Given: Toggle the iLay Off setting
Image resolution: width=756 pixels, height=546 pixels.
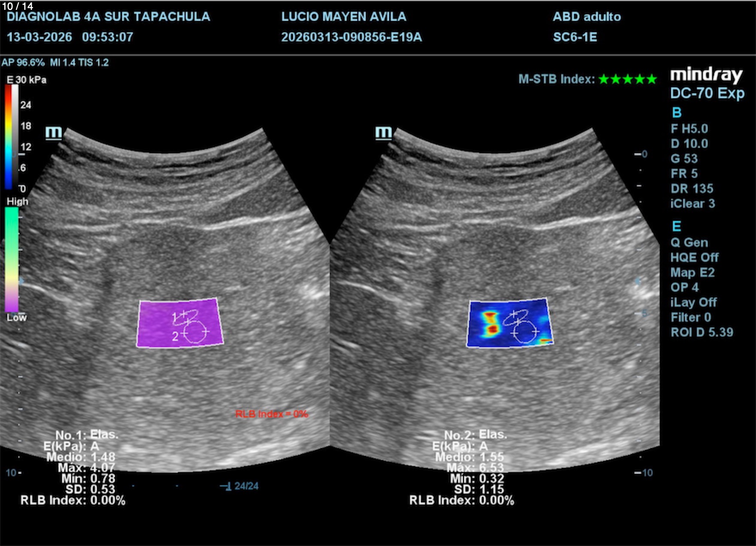Looking at the screenshot, I should click(x=693, y=303).
